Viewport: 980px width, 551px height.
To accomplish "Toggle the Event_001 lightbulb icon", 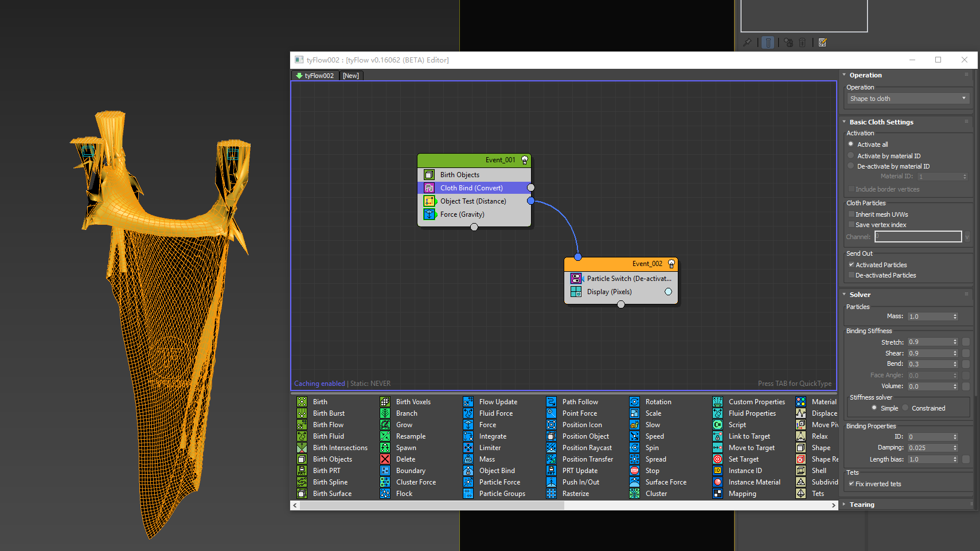I will [524, 160].
